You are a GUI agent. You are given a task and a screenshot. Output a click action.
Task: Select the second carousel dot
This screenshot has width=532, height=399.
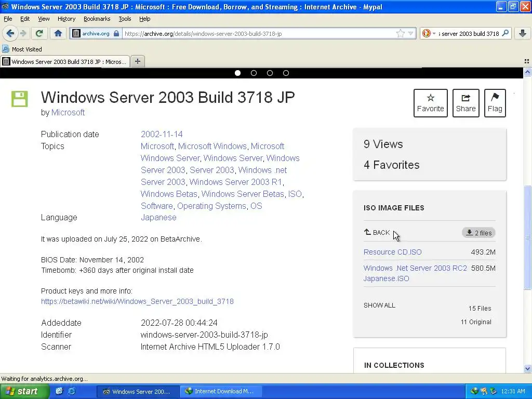coord(254,73)
